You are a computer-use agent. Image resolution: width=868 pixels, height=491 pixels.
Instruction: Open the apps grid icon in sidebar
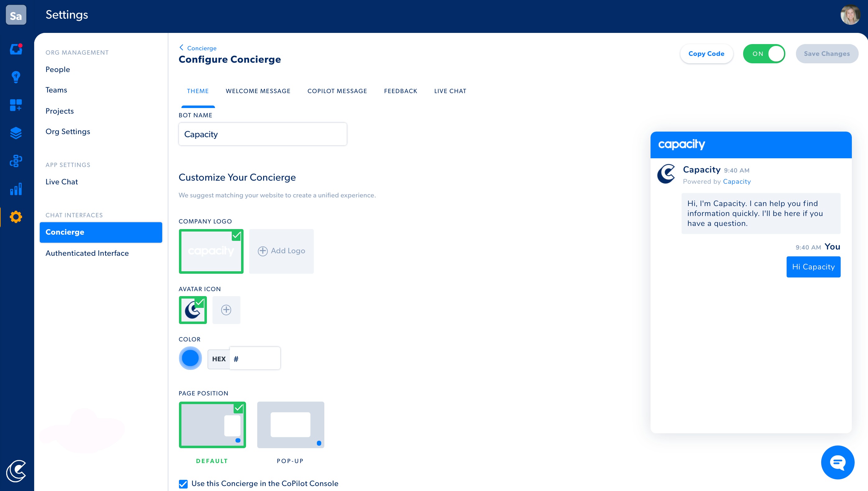16,105
